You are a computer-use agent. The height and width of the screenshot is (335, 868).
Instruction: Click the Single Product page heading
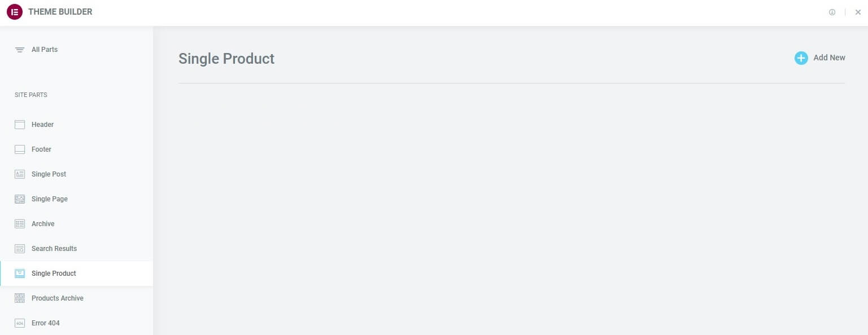(226, 59)
